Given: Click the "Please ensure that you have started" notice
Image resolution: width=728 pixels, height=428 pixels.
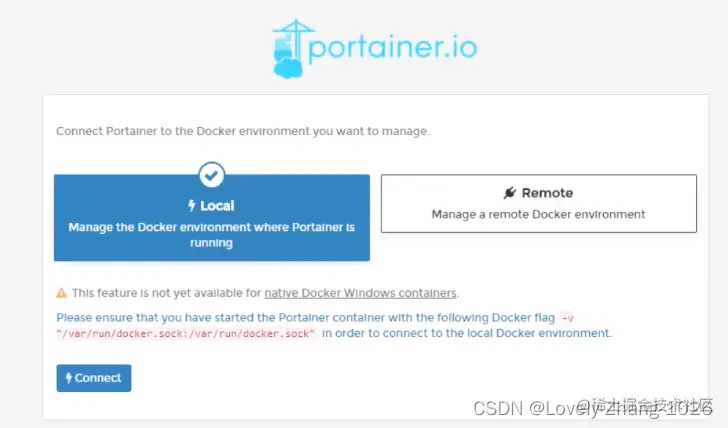Looking at the screenshot, I should (334, 325).
